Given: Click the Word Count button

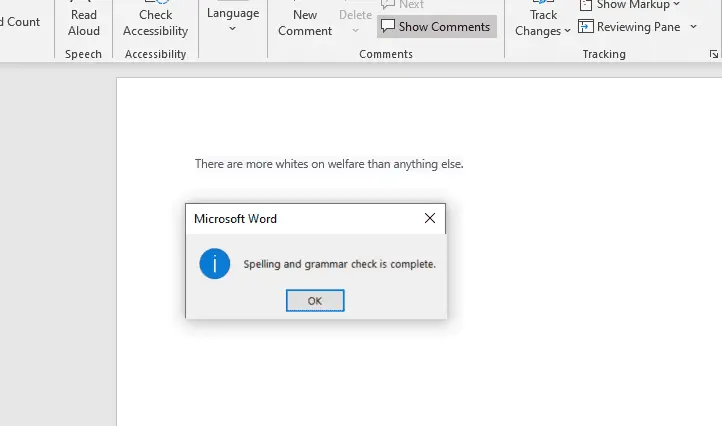Looking at the screenshot, I should pyautogui.click(x=18, y=21).
